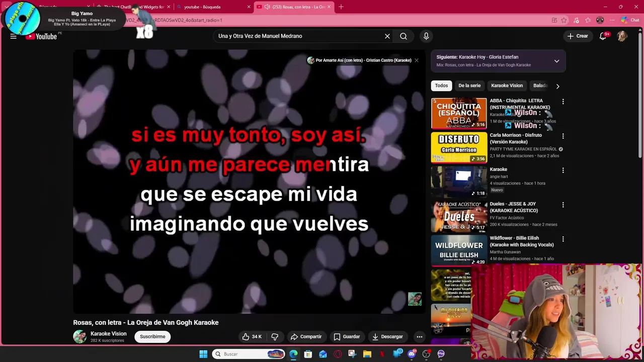The width and height of the screenshot is (644, 362).
Task: Open the Karaoke Vision channel name link
Action: [108, 334]
